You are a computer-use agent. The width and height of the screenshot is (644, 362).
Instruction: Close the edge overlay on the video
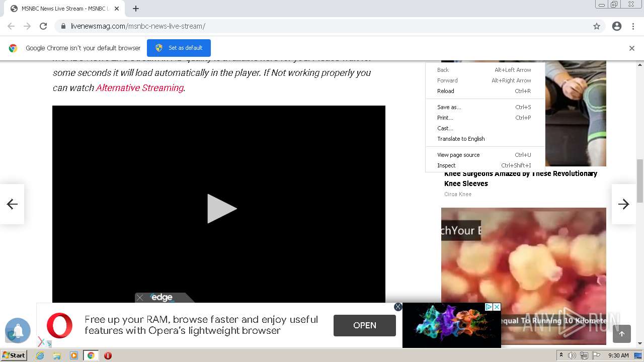click(140, 298)
